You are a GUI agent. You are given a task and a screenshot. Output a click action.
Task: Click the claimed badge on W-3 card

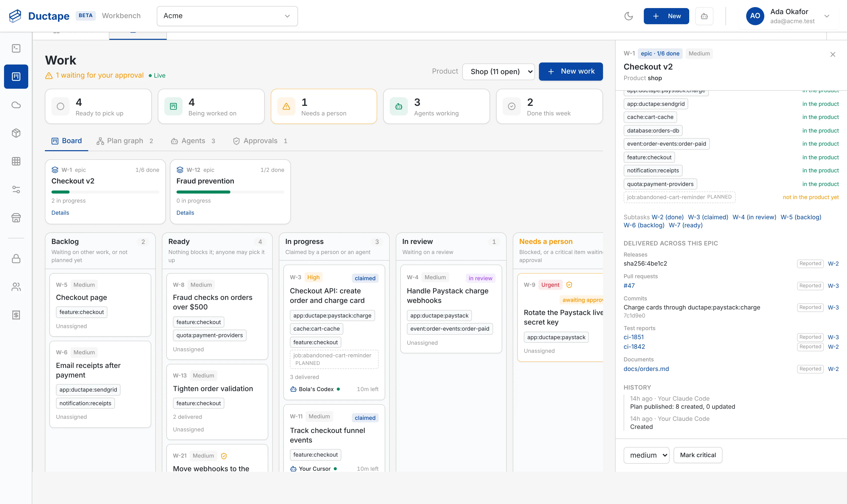click(365, 278)
